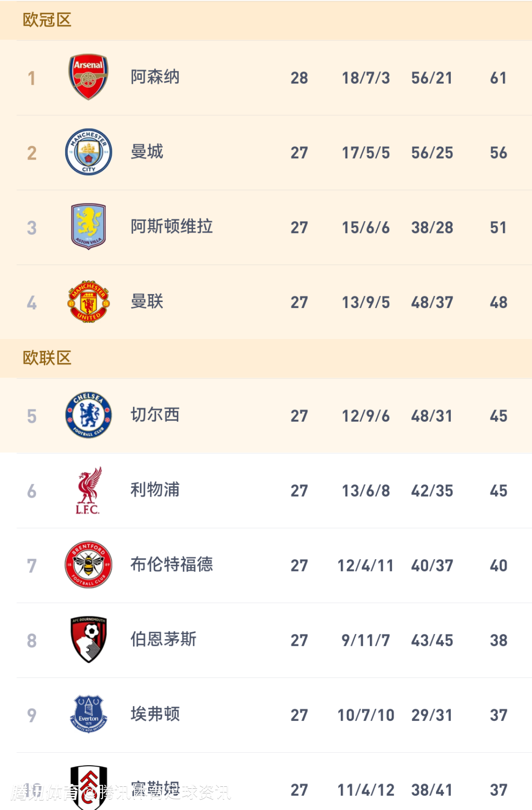Select the Aston Villa crest
Viewport: 532px width, 810px height.
pos(89,227)
